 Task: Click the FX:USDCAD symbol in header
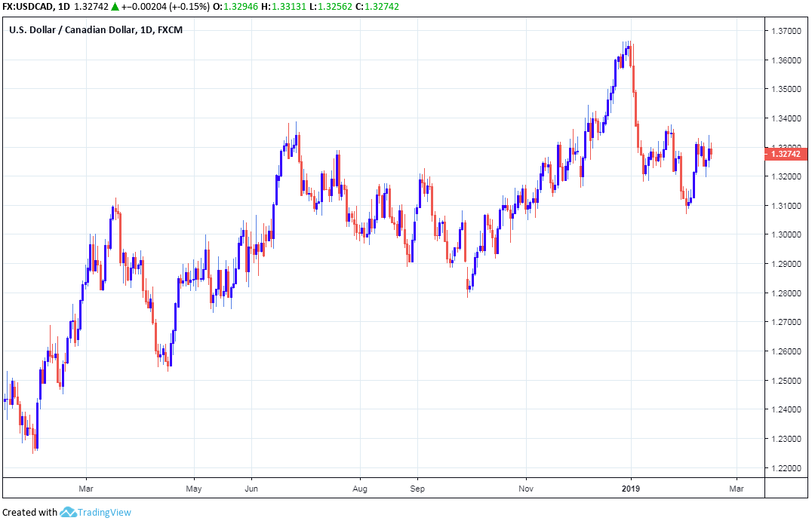[28, 7]
